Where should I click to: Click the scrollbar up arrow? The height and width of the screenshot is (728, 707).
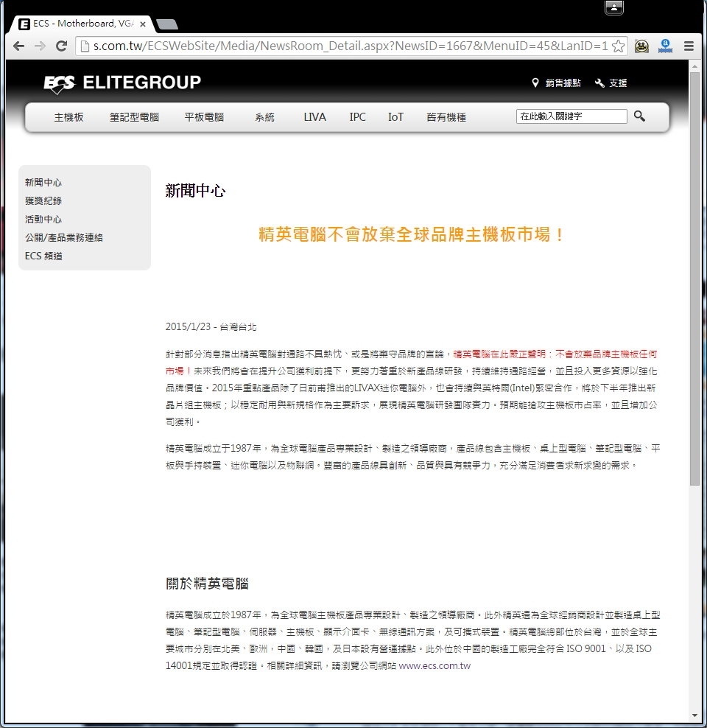pos(694,66)
